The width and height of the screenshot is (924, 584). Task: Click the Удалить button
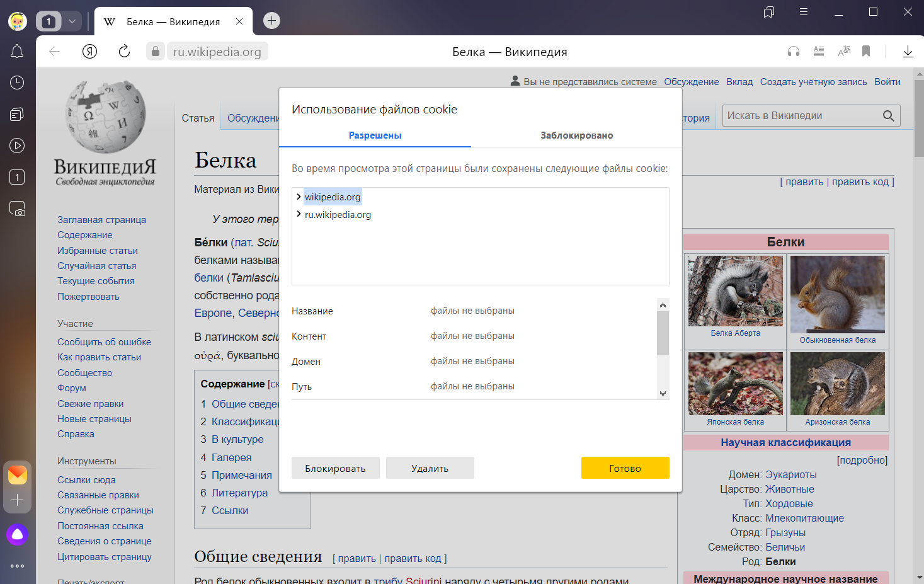(x=430, y=468)
